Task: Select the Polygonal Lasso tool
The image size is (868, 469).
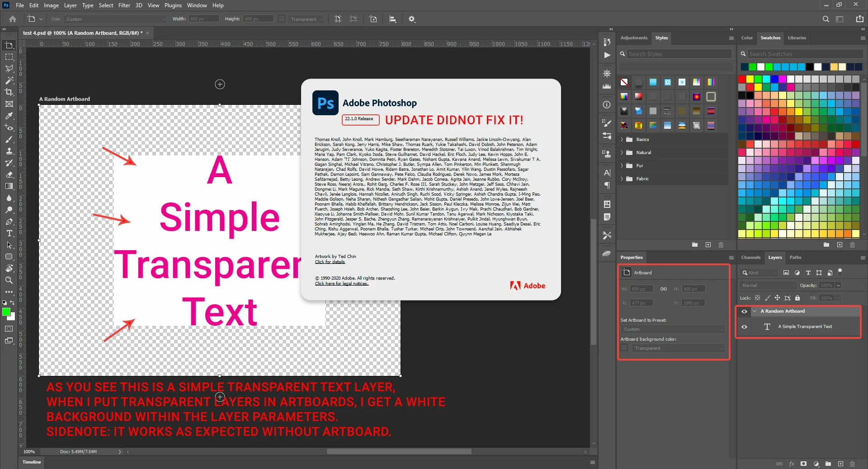Action: click(x=9, y=69)
